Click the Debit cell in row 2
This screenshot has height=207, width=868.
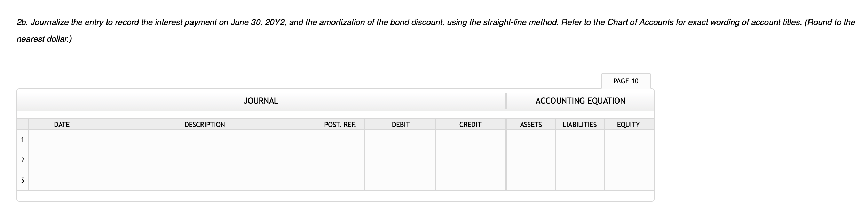click(400, 160)
